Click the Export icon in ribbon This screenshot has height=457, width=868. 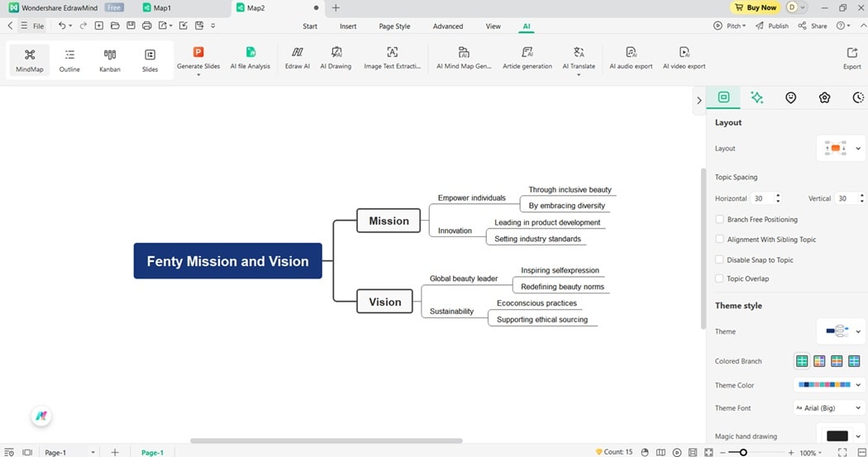pos(852,52)
